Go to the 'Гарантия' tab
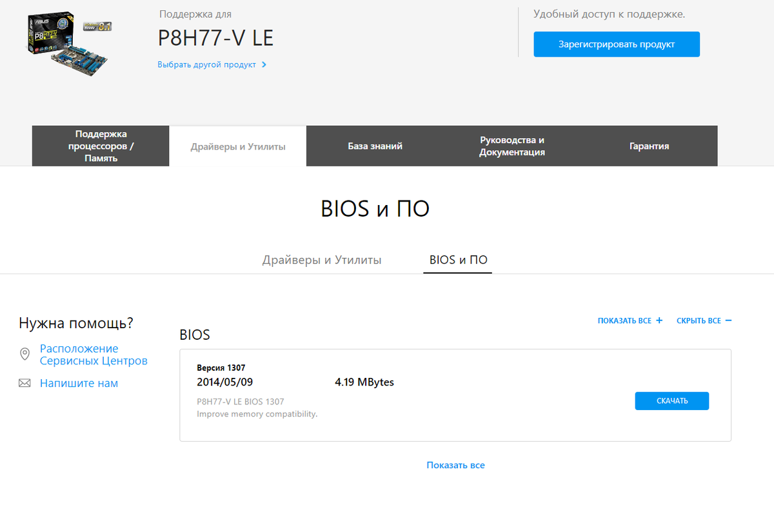774x532 pixels. pyautogui.click(x=649, y=146)
